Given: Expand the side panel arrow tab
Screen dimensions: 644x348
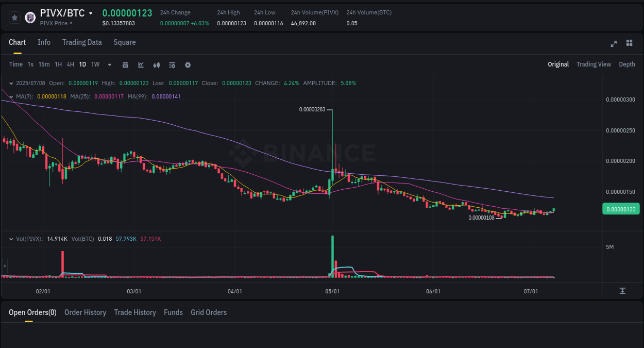Looking at the screenshot, I should 4,266.
